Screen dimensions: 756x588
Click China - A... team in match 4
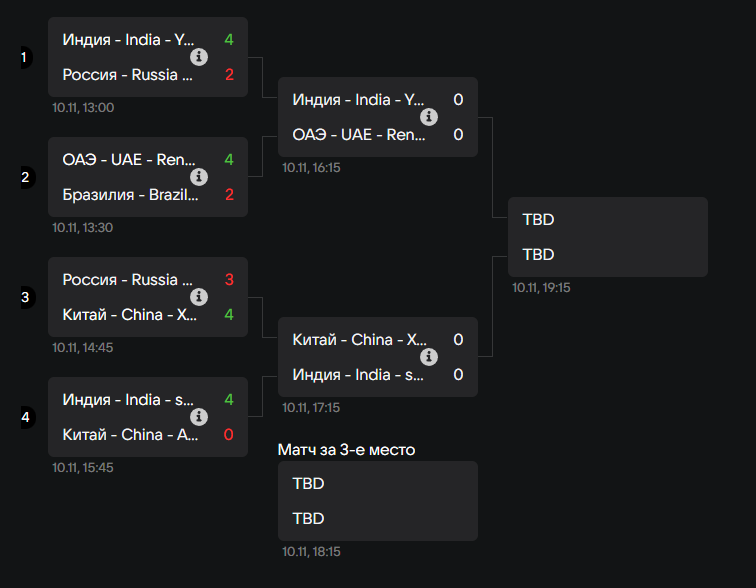pyautogui.click(x=130, y=435)
